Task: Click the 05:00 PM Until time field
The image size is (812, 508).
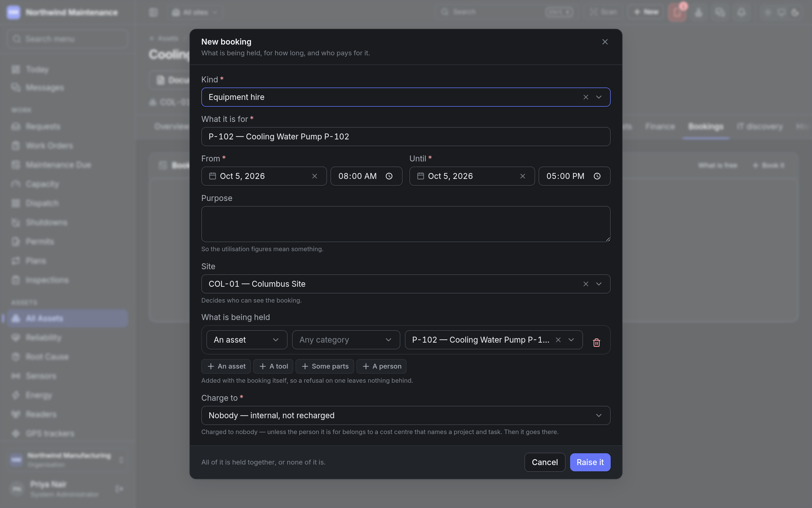Action: 574,176
